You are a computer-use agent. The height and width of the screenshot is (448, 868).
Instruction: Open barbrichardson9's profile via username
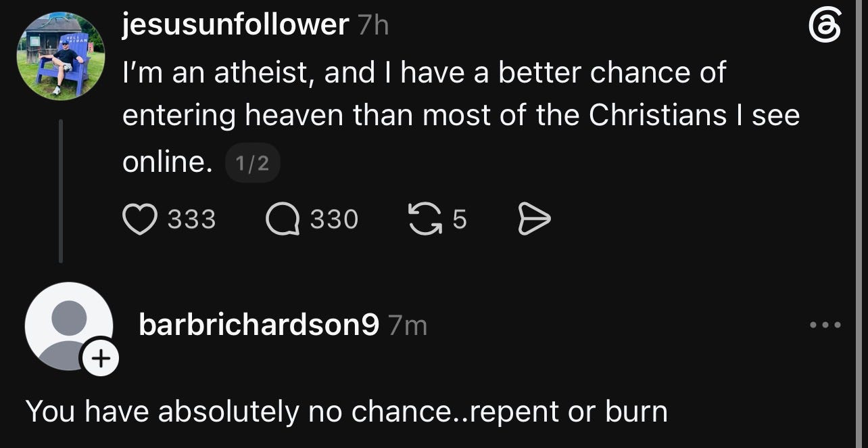click(x=259, y=326)
